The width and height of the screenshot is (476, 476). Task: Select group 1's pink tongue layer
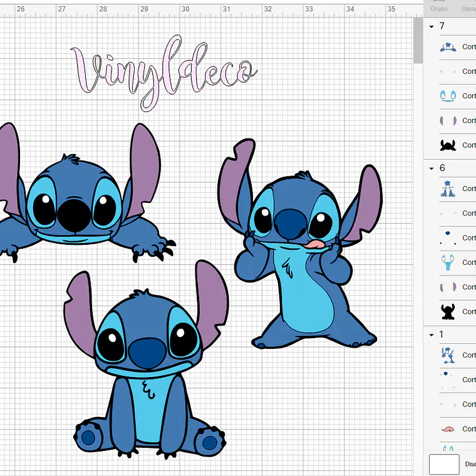point(457,429)
